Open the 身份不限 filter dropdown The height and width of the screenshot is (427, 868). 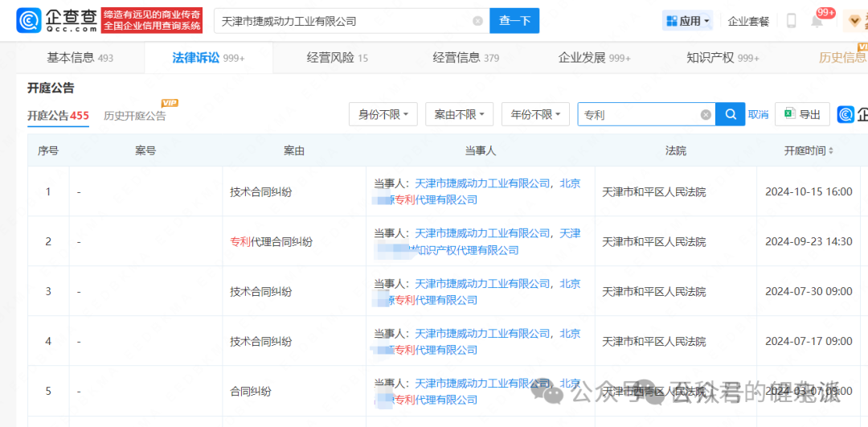[383, 114]
